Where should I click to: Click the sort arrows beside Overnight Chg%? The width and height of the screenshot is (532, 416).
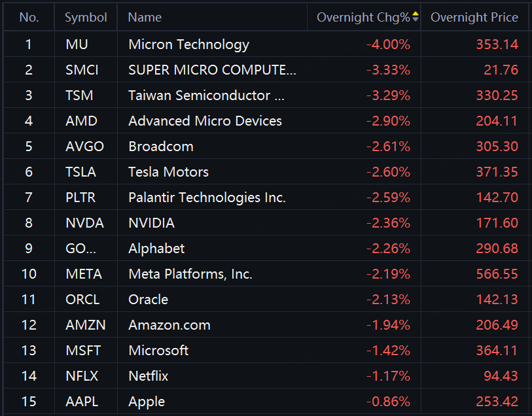(415, 18)
